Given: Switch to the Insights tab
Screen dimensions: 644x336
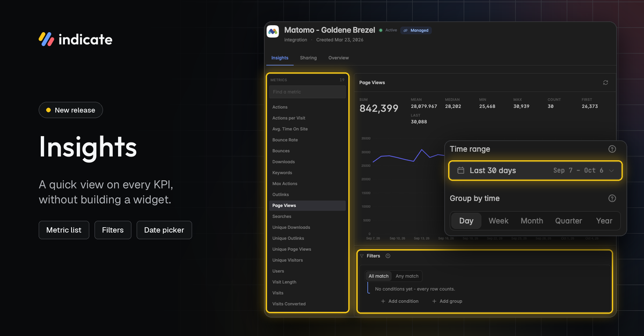Looking at the screenshot, I should (x=280, y=58).
